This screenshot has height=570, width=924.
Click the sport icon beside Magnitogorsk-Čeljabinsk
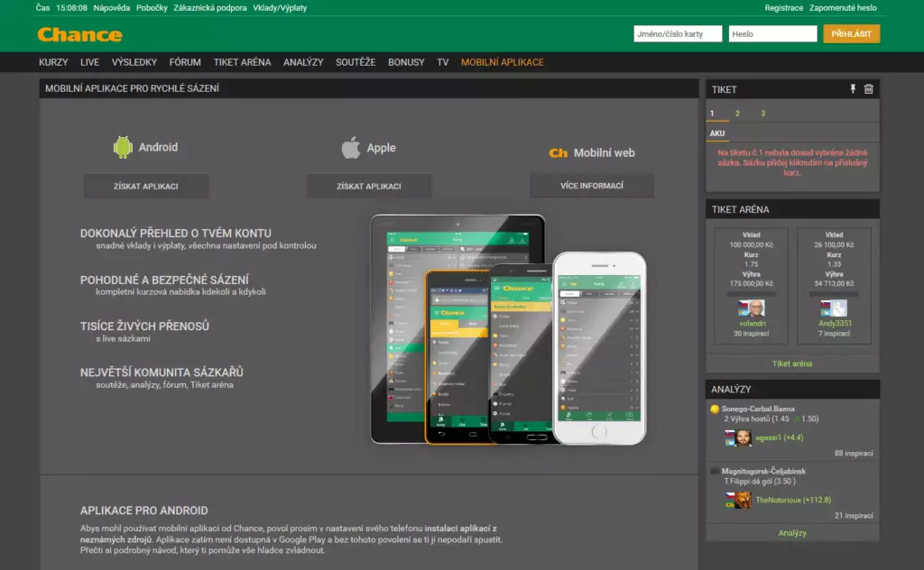click(x=715, y=471)
